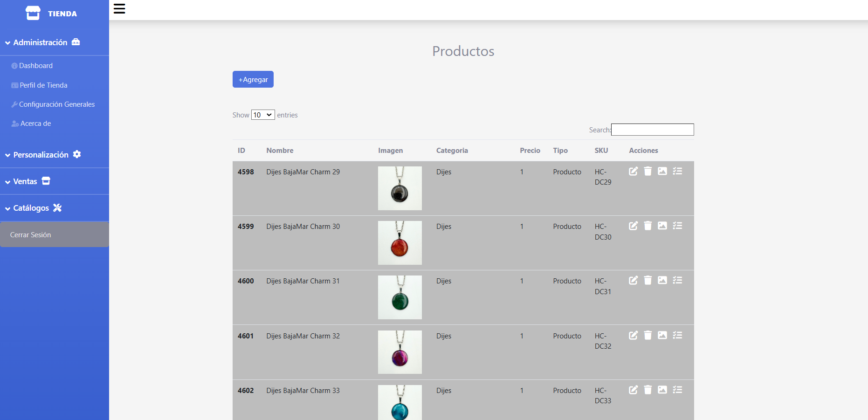Open the edit icon for product 4601
This screenshot has width=868, height=420.
pyautogui.click(x=633, y=335)
